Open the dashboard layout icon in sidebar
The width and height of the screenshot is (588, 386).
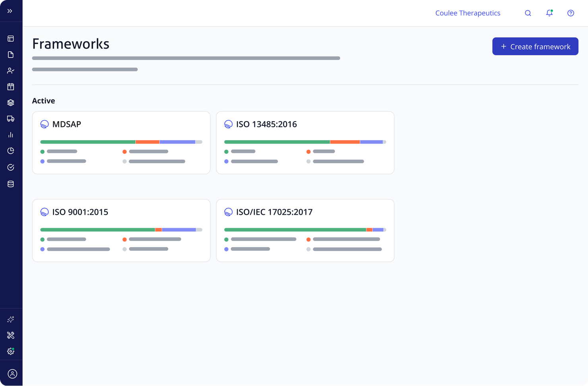(11, 39)
